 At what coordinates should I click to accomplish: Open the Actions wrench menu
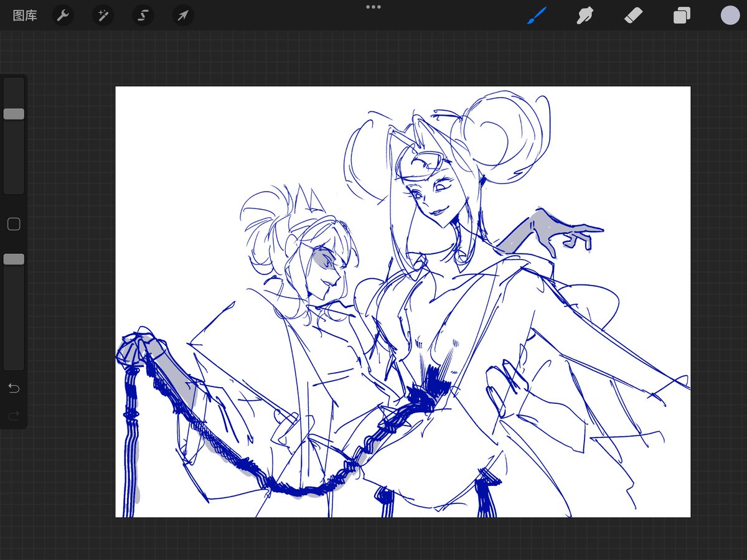pyautogui.click(x=62, y=16)
